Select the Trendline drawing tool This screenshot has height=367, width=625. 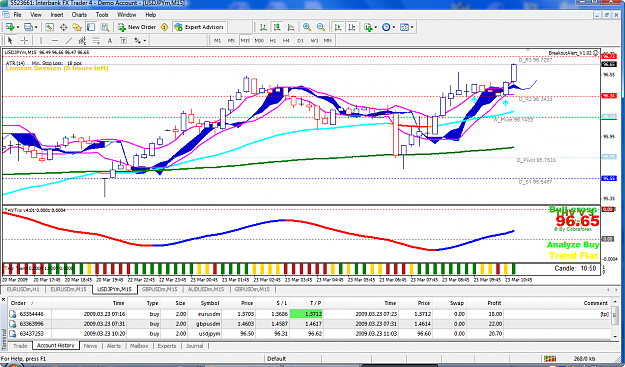(69, 40)
